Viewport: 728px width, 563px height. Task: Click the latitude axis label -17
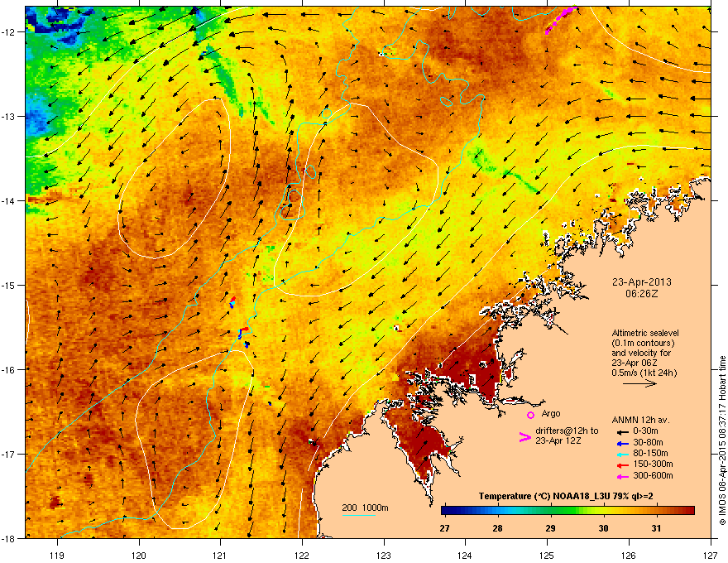tap(8, 454)
